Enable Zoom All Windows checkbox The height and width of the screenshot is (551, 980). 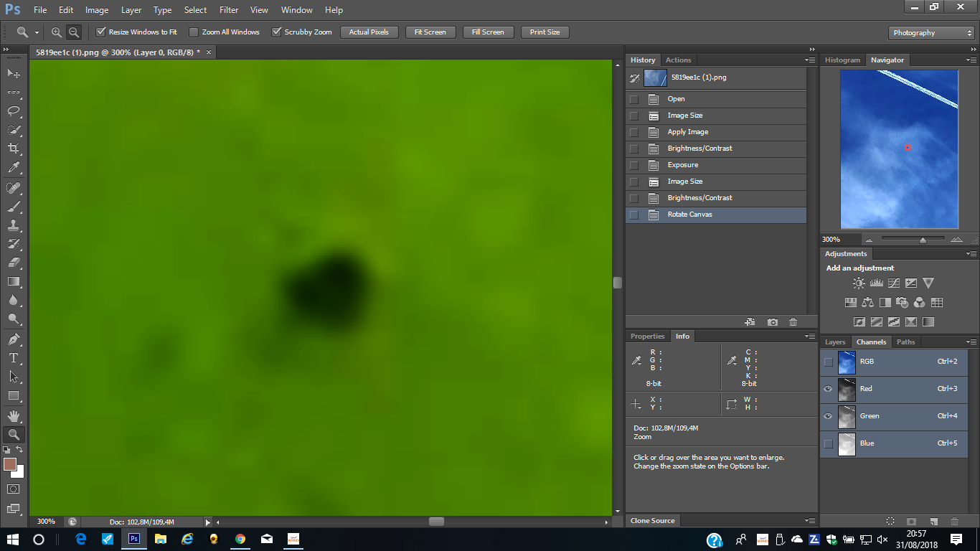coord(194,32)
